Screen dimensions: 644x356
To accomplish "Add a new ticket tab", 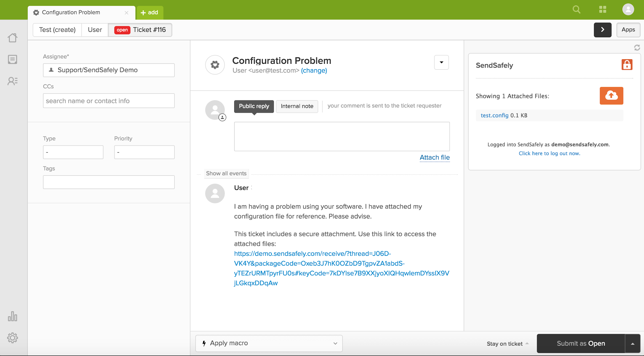I will (150, 12).
